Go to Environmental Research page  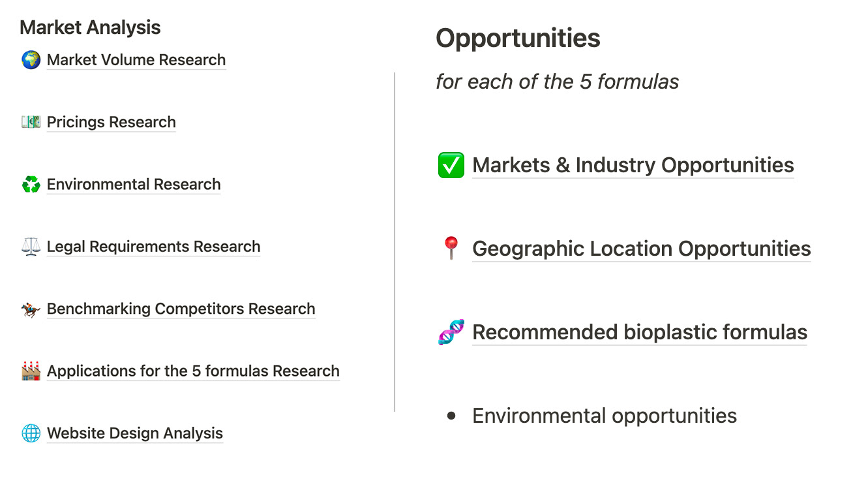pos(134,185)
